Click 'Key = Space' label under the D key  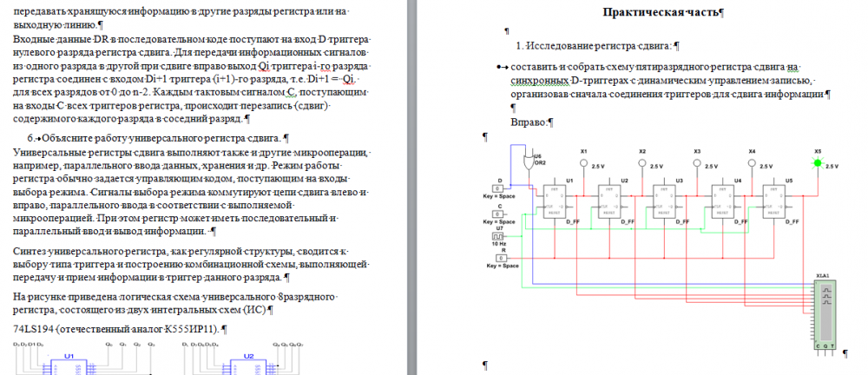pyautogui.click(x=499, y=197)
